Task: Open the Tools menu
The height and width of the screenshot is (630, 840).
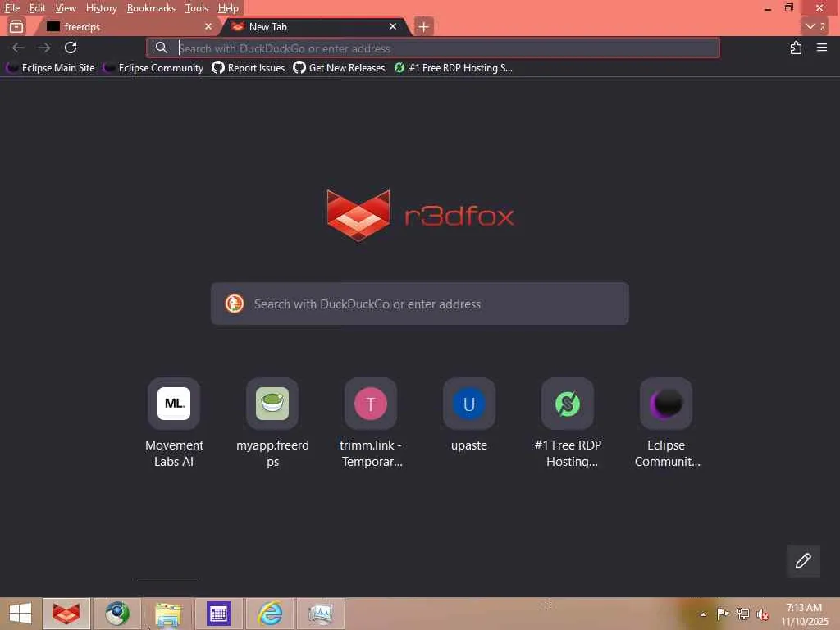Action: (197, 8)
